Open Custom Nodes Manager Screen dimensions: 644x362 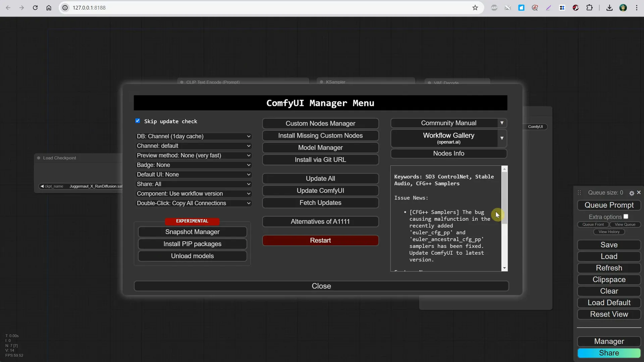tap(320, 123)
